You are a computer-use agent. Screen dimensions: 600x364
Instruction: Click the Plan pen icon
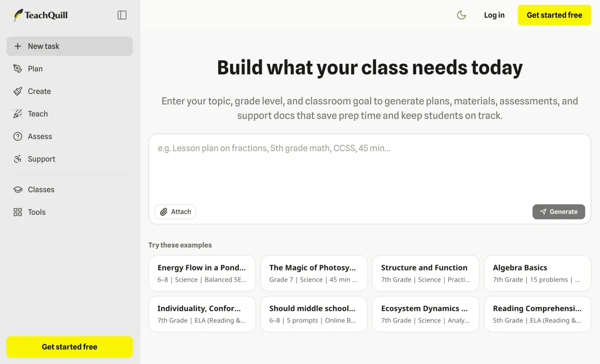[x=17, y=68]
